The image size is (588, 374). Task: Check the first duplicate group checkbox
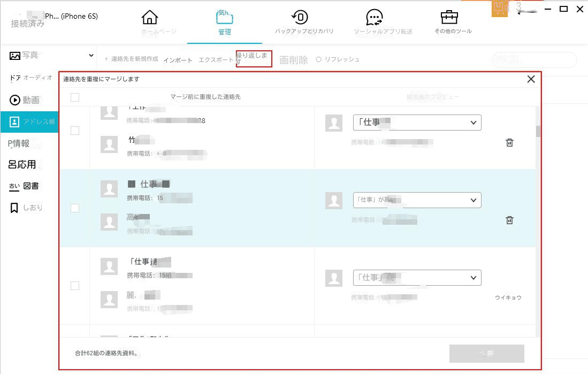point(75,131)
